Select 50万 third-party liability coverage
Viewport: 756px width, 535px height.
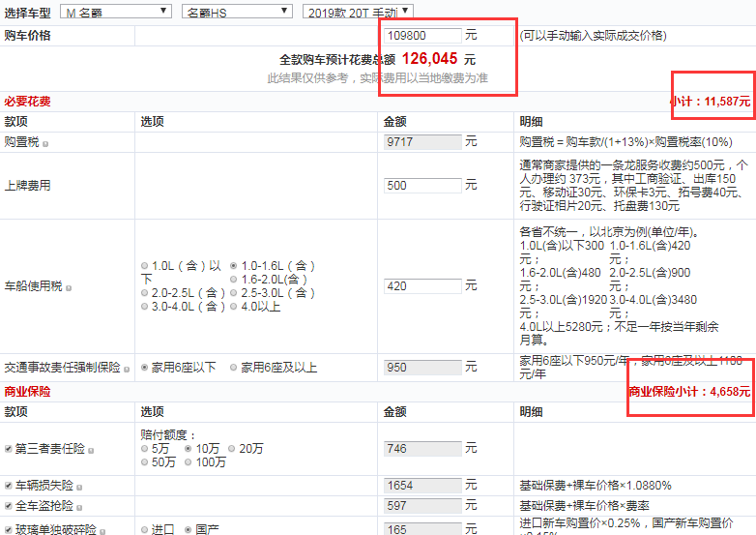pos(144,462)
